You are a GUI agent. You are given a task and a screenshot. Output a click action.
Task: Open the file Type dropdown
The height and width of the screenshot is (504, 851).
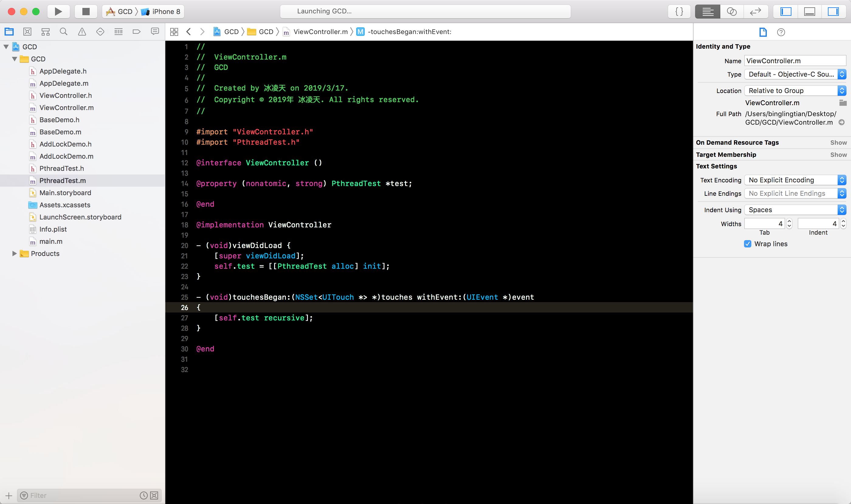click(795, 74)
